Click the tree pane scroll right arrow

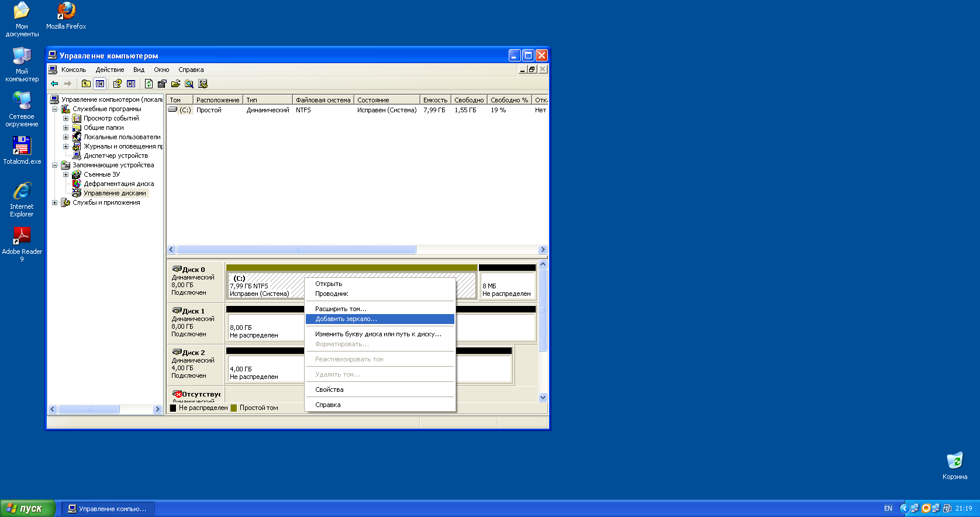coord(157,409)
